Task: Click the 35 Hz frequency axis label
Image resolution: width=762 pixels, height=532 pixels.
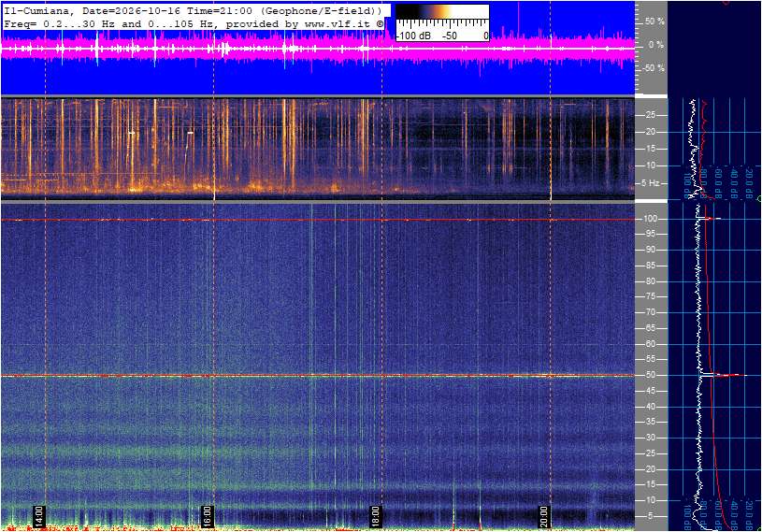Action: 650,423
